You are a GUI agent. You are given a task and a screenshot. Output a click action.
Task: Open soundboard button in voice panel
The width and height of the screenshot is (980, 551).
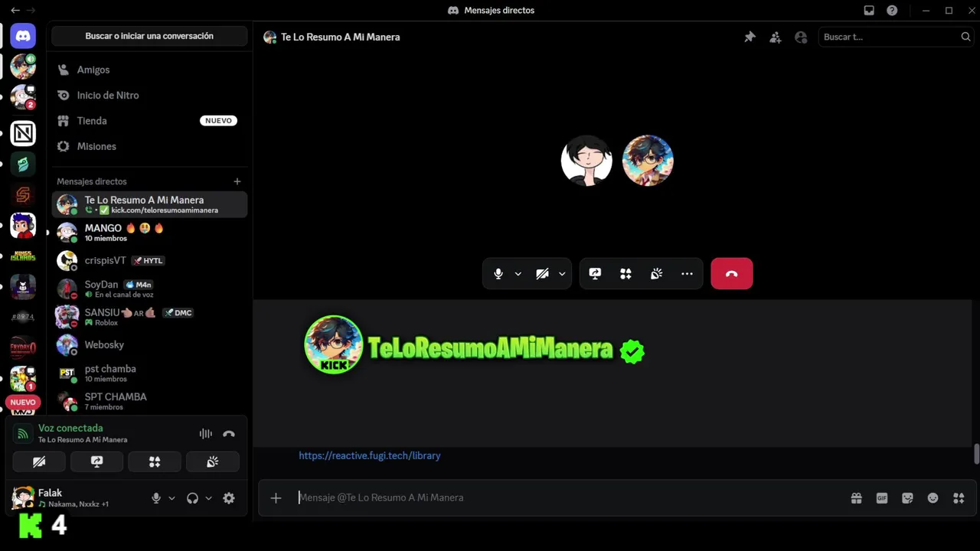[x=213, y=461]
